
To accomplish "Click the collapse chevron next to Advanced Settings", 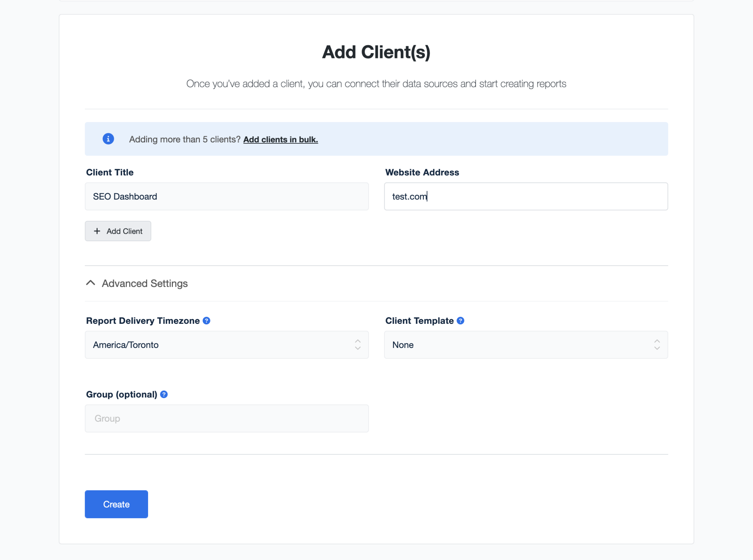I will pos(90,283).
